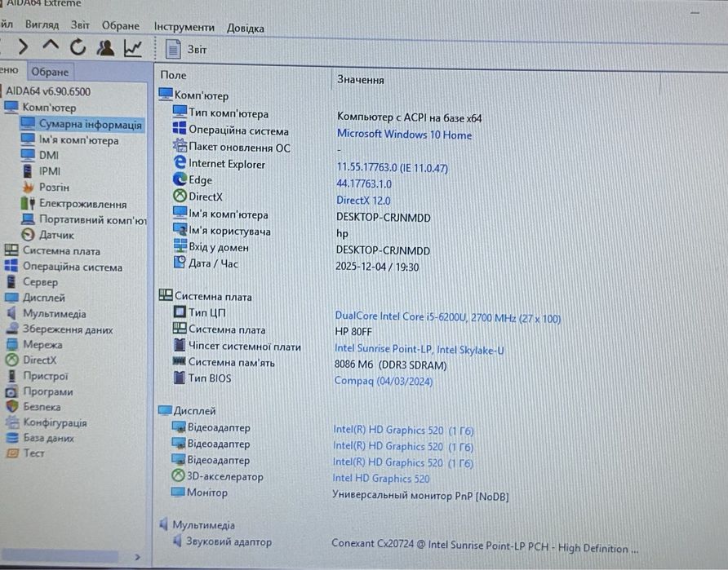Open the Обране menu in menu bar
The image size is (728, 570).
pyautogui.click(x=121, y=26)
